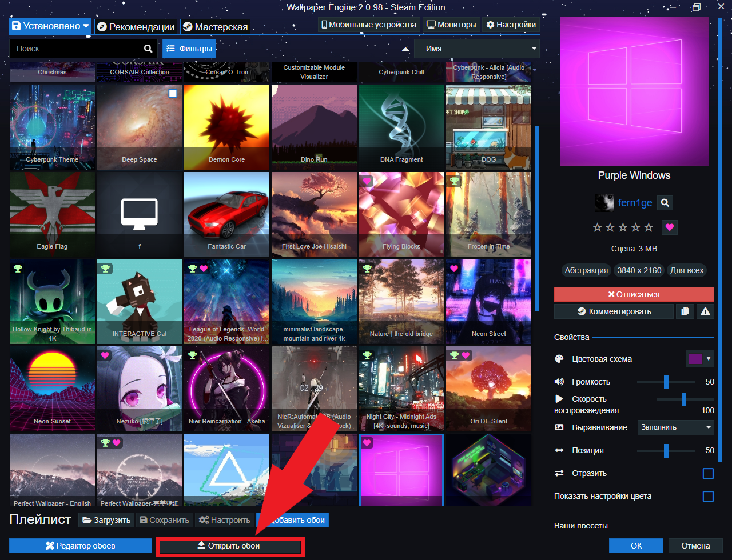Screen dimensions: 732x560
Task: Click the heart badge on Ori DE Silent
Action: (x=466, y=355)
